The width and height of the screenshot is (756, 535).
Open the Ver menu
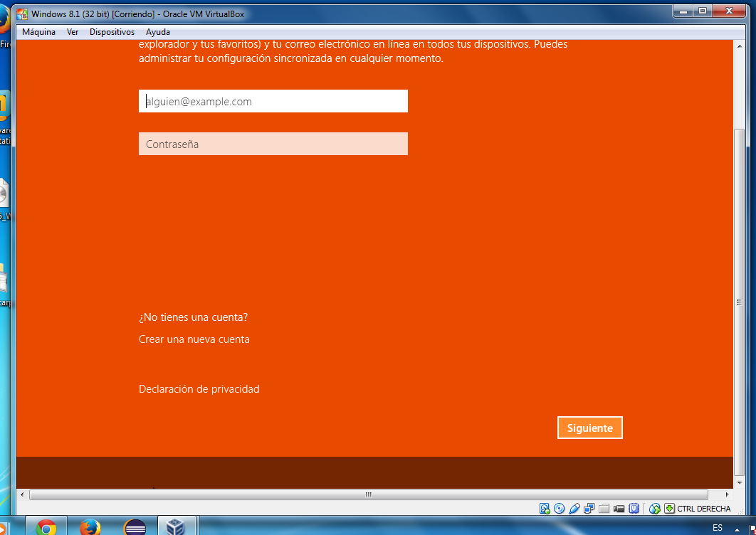(73, 32)
